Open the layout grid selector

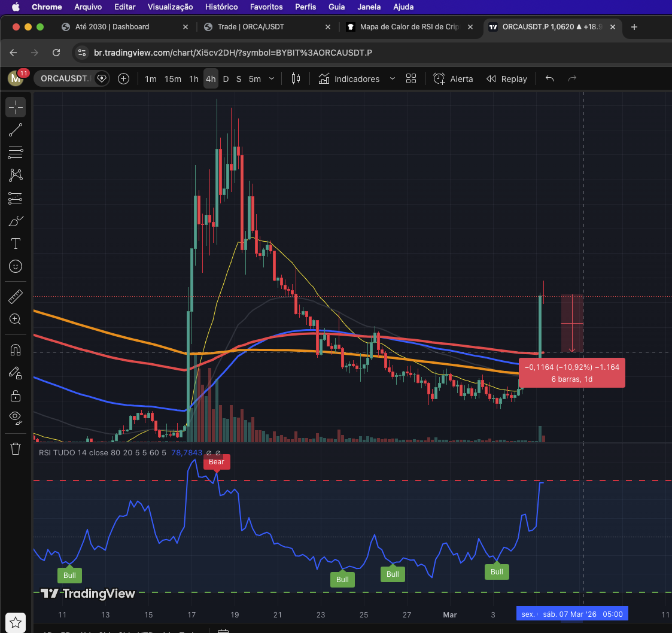pos(411,78)
